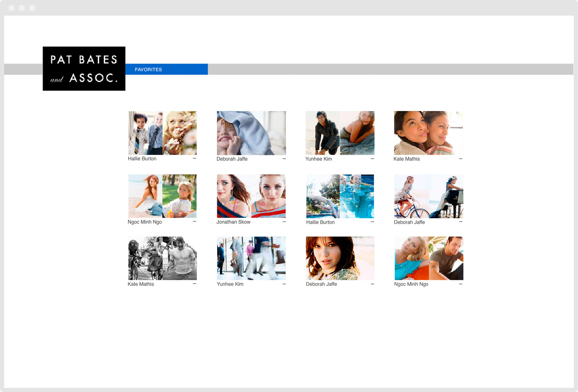This screenshot has width=578, height=392.
Task: Remove Yunhee Kim blurred walking crowd favorite
Action: tap(284, 284)
